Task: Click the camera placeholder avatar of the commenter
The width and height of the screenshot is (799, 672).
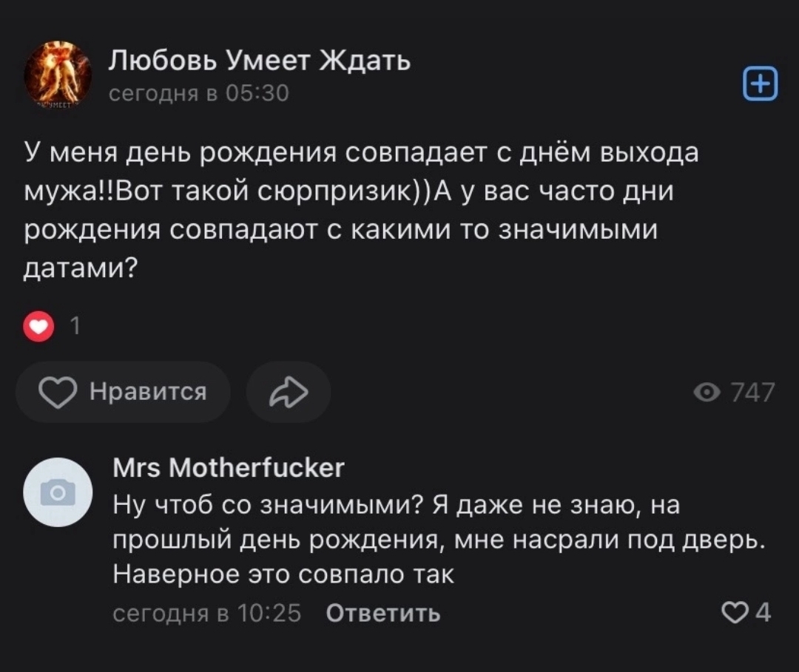Action: click(58, 492)
